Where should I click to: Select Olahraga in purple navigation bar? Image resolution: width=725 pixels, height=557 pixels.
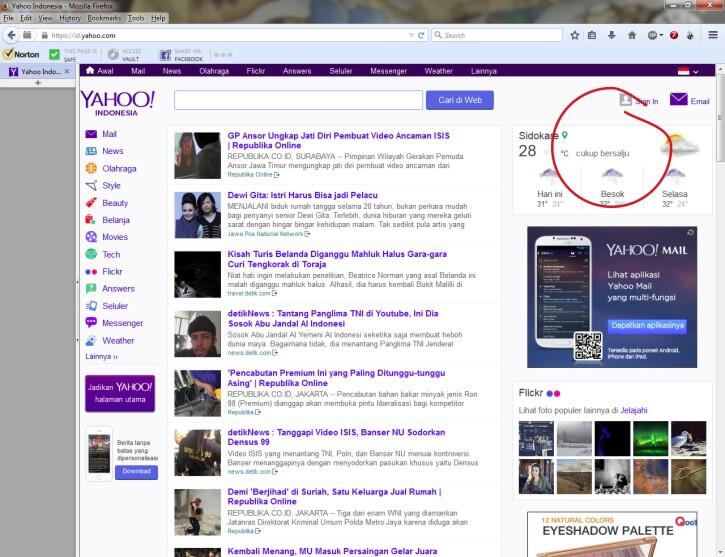click(x=214, y=71)
